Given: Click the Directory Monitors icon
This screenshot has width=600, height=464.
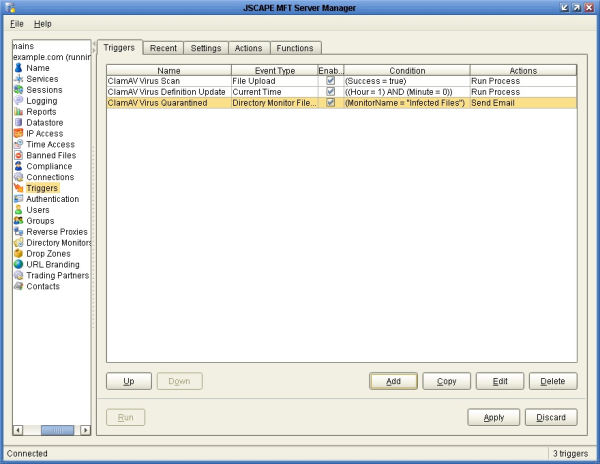Looking at the screenshot, I should point(18,243).
